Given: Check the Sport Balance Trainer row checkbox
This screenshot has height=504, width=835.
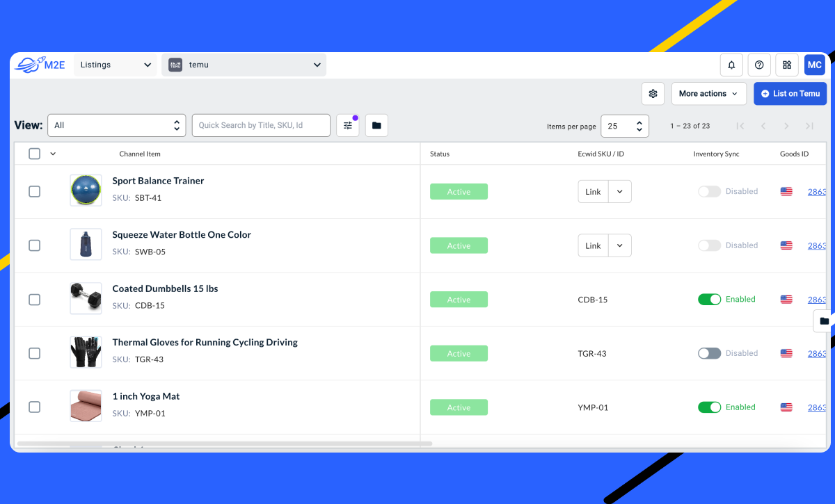Looking at the screenshot, I should coord(34,191).
